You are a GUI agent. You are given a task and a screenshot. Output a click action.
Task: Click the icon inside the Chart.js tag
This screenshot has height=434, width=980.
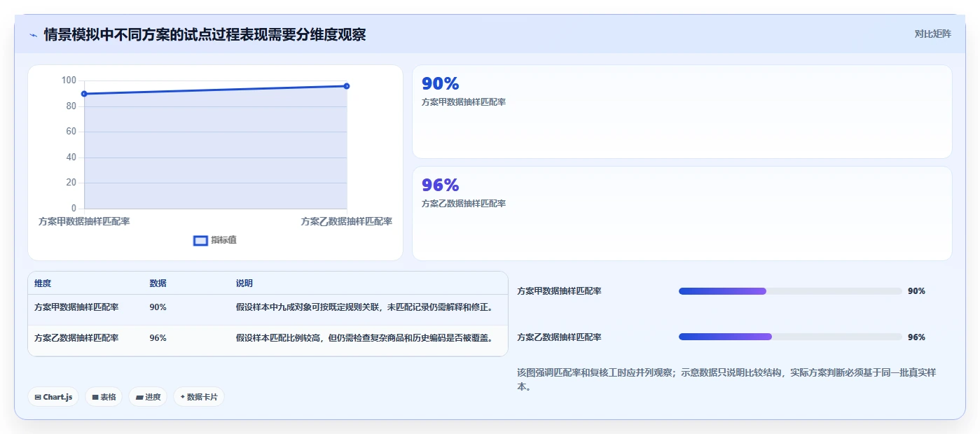(x=38, y=398)
